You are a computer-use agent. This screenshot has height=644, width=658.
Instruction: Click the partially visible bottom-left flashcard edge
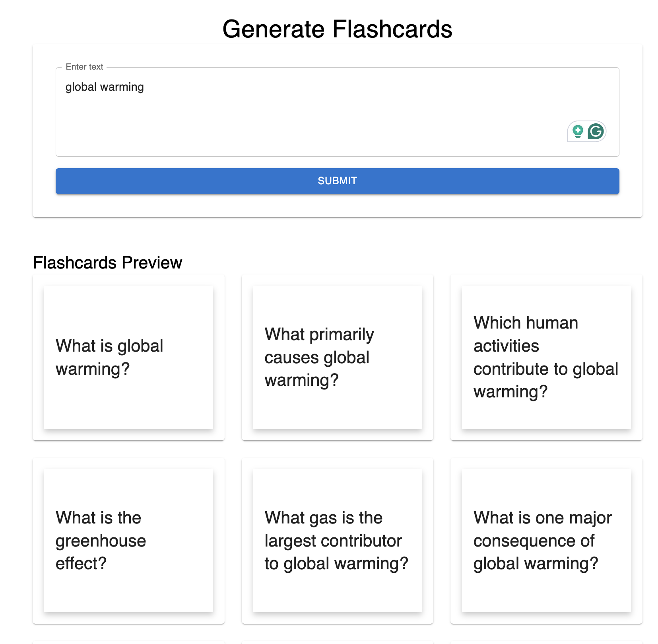pos(128,642)
